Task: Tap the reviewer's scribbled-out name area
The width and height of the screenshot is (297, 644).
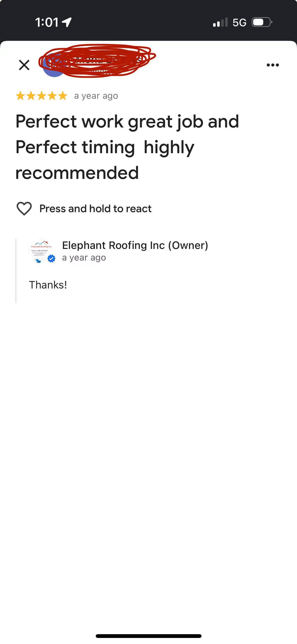Action: 97,60
